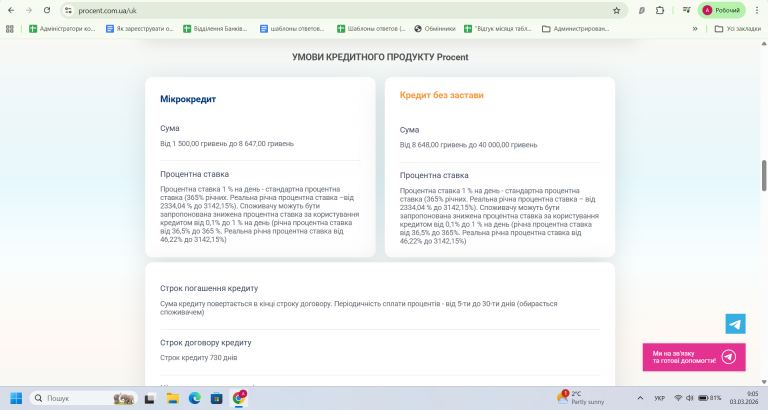Open the 'Усі закладки' folder
Screen dimensions: 768x410
pos(738,29)
